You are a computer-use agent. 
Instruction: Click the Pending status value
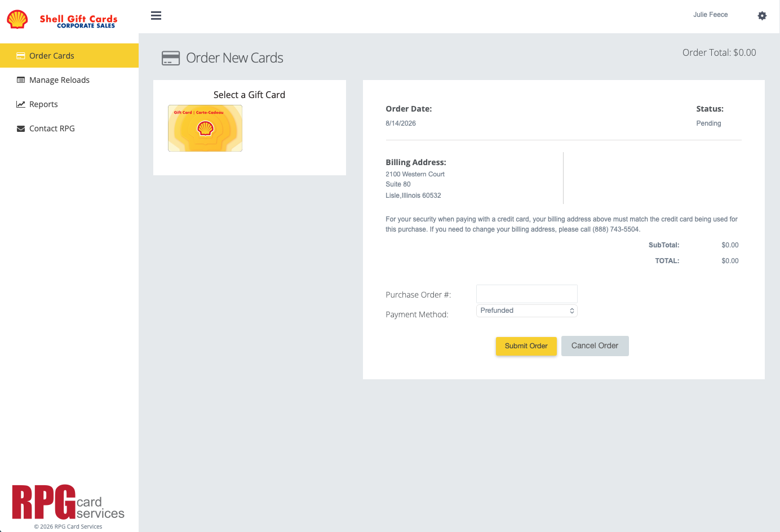[x=708, y=123]
